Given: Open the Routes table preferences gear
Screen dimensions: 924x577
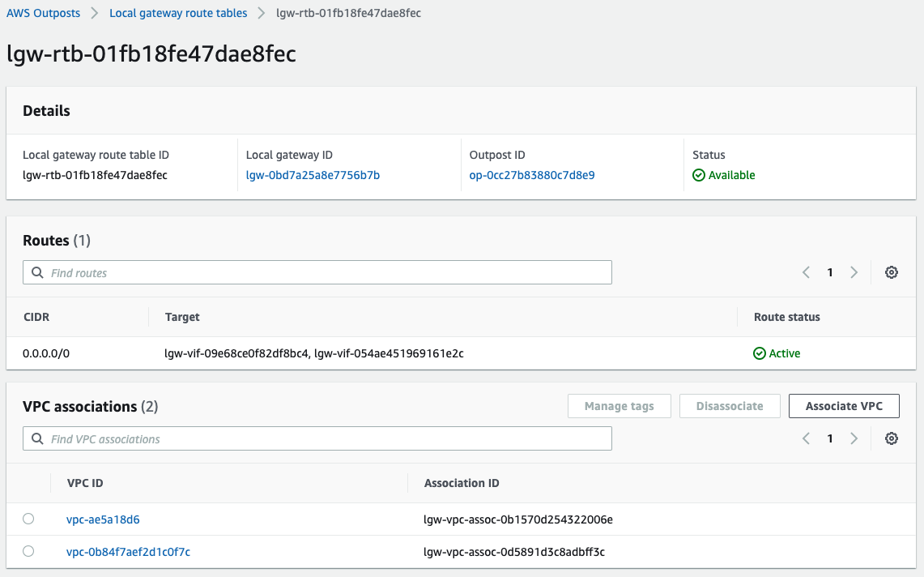Looking at the screenshot, I should 891,272.
